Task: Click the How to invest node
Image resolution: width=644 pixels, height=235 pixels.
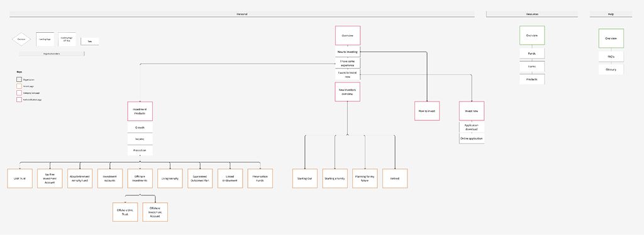Action: pyautogui.click(x=427, y=111)
